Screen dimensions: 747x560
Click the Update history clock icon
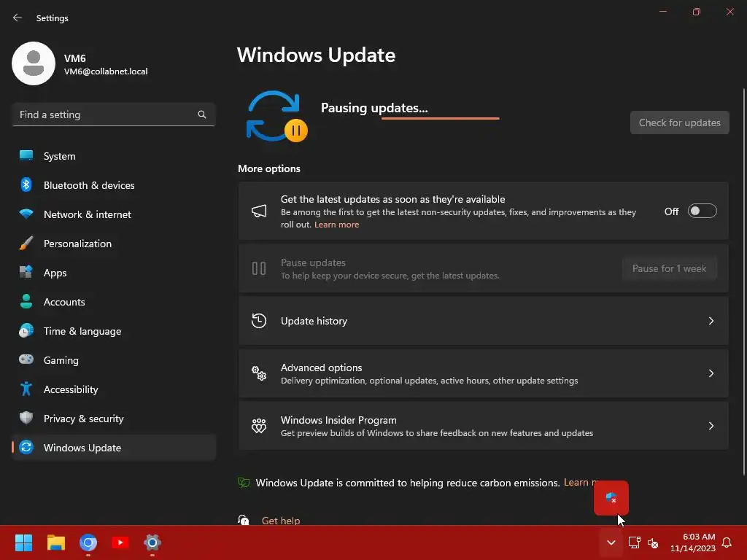pos(259,321)
